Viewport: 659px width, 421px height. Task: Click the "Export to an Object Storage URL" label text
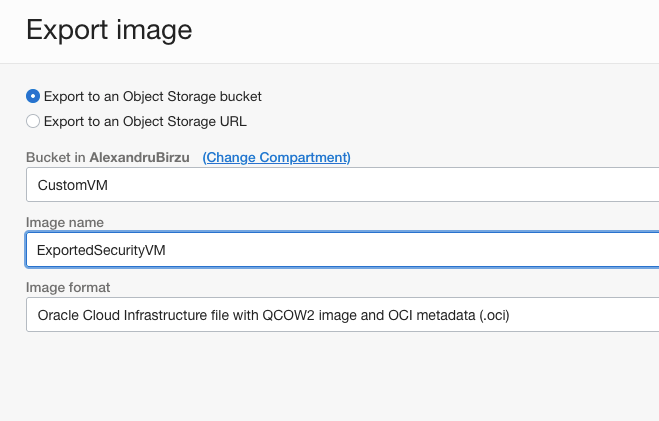pyautogui.click(x=145, y=122)
